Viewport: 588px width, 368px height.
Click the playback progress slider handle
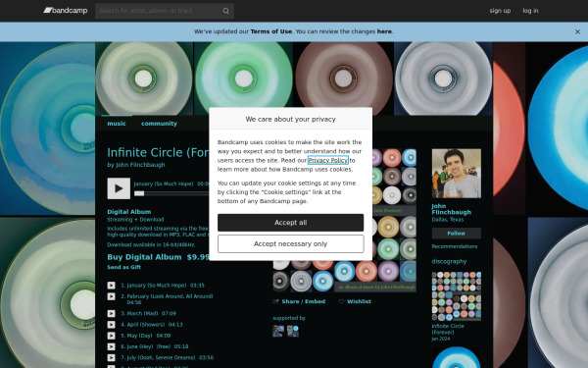point(139,193)
